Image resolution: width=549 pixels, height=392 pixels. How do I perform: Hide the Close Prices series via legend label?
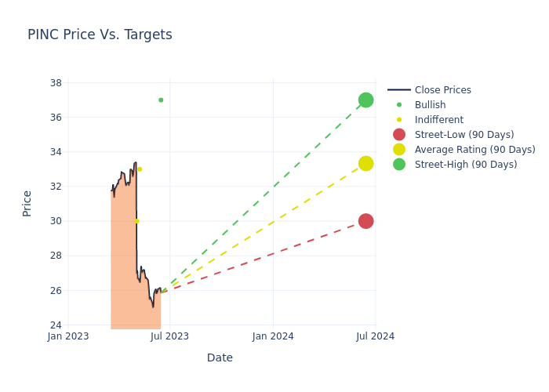(442, 90)
